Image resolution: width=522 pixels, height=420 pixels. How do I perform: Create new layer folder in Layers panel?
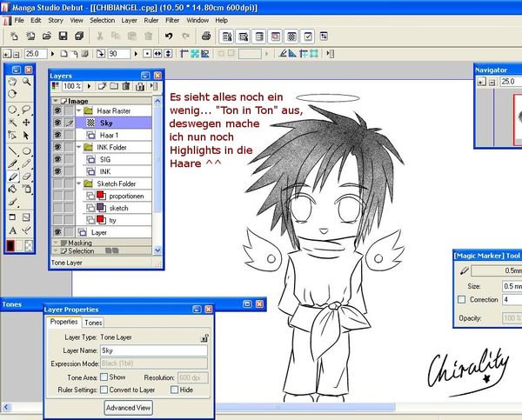[114, 87]
